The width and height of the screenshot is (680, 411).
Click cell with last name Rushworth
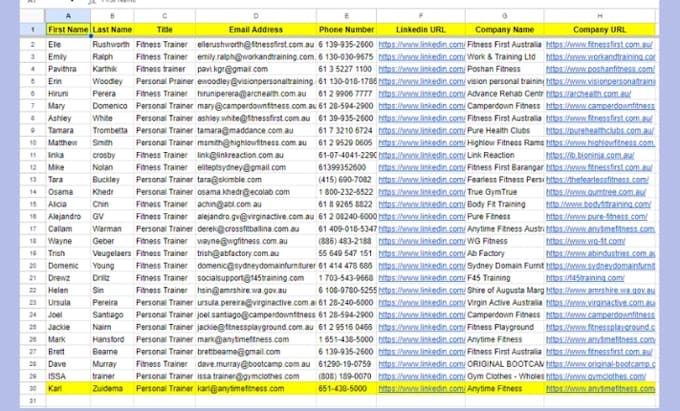[111, 44]
